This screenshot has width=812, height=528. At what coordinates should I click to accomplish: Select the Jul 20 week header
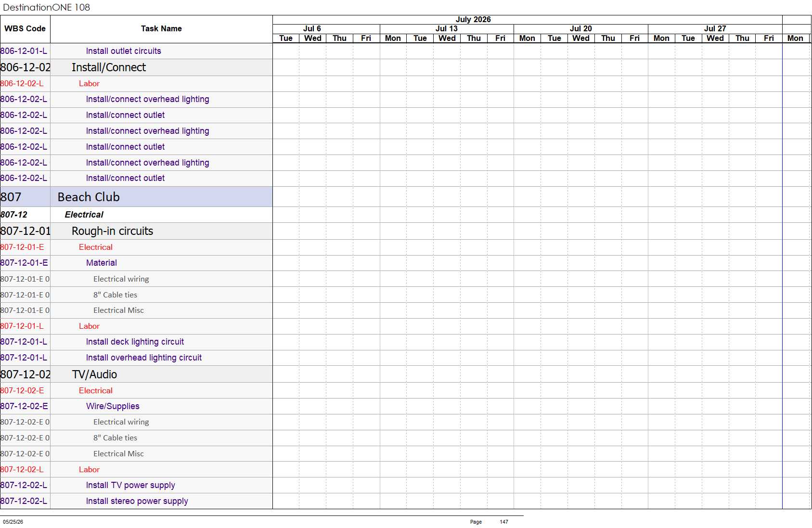point(580,29)
